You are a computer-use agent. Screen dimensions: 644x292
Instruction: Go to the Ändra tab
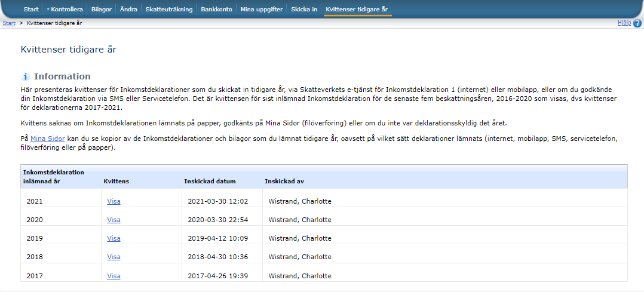point(128,10)
